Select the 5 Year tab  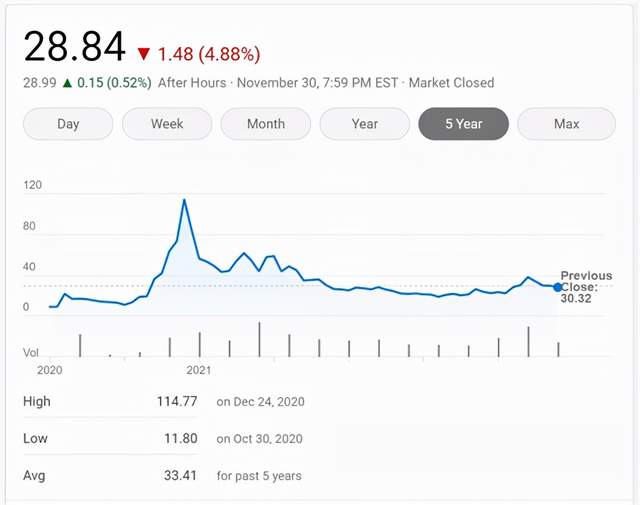coord(463,124)
